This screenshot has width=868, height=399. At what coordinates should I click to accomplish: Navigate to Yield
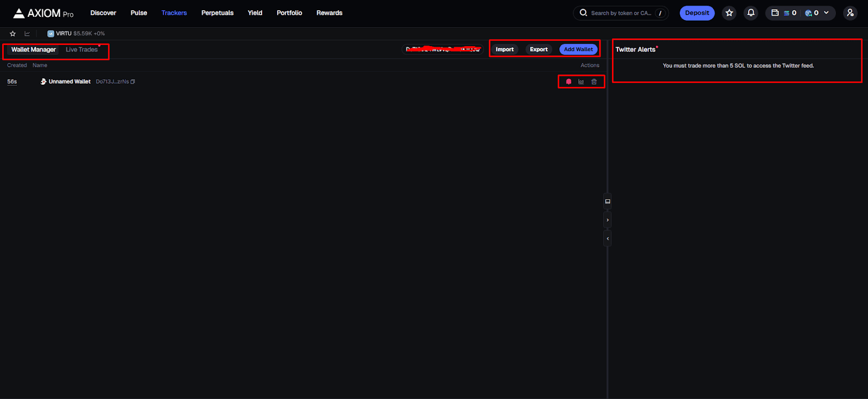click(x=255, y=13)
